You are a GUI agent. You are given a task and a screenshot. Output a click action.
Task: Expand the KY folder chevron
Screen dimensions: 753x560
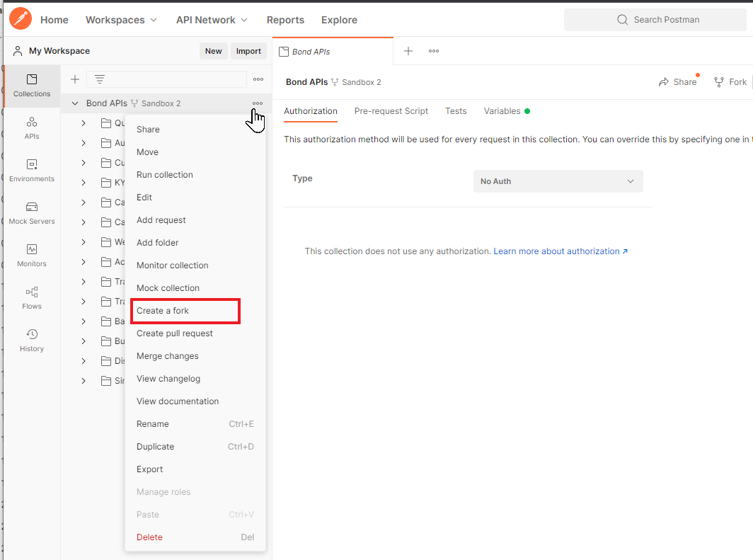[84, 183]
